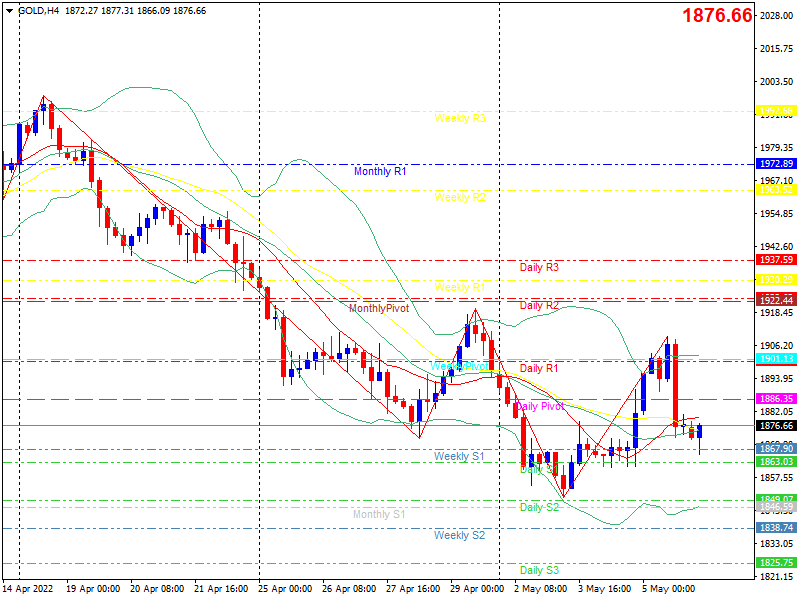Click the current price 1876.66 axis marker

click(776, 426)
